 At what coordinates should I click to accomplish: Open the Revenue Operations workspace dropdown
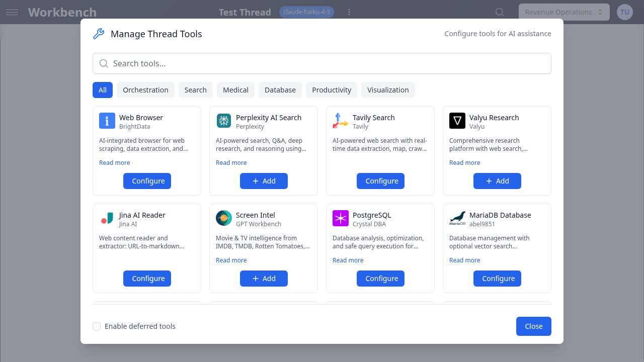click(564, 12)
